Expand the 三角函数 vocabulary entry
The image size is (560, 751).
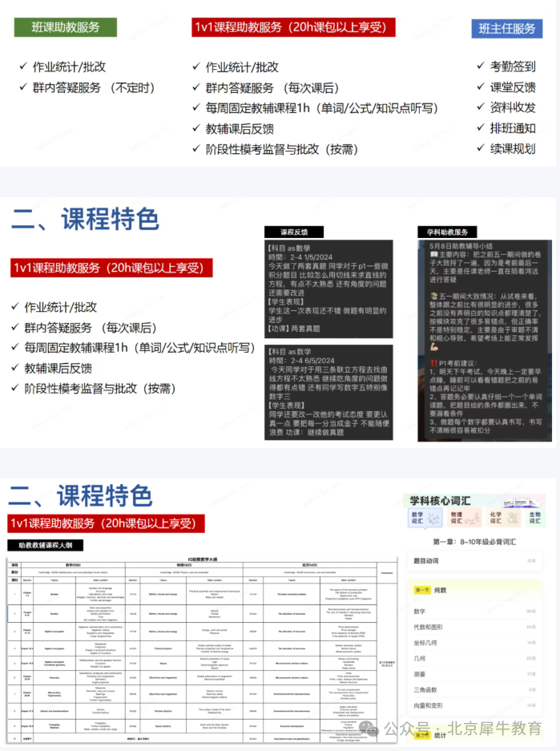pyautogui.click(x=473, y=688)
